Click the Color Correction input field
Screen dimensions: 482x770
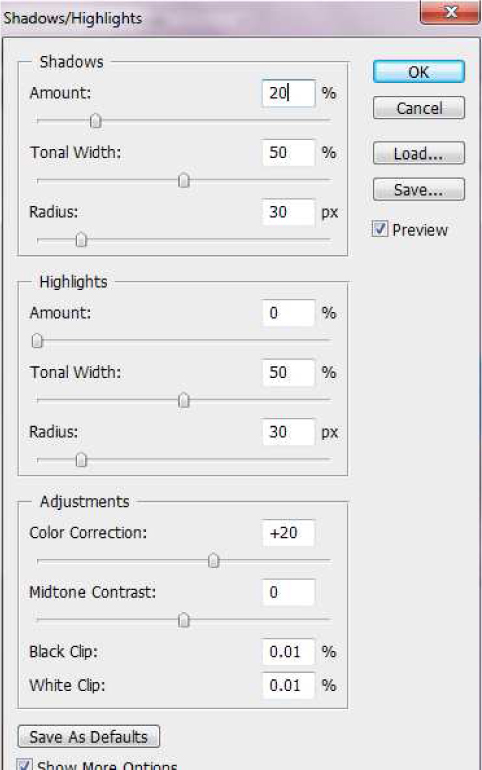click(288, 532)
